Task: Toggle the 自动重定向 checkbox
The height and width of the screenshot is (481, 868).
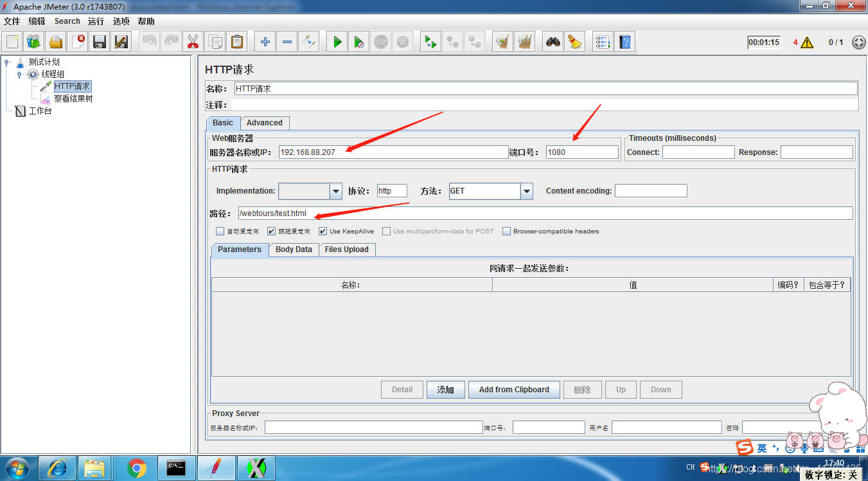Action: 220,231
